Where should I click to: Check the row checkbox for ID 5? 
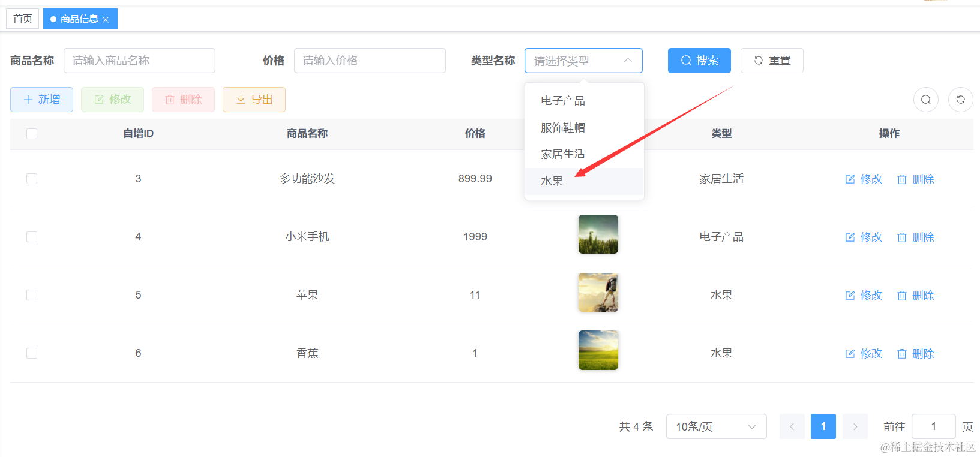(x=32, y=295)
